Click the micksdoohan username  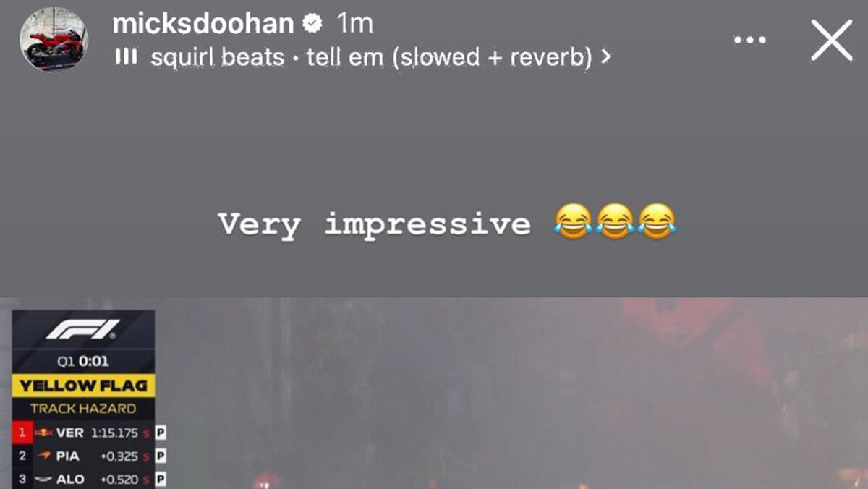coord(203,24)
